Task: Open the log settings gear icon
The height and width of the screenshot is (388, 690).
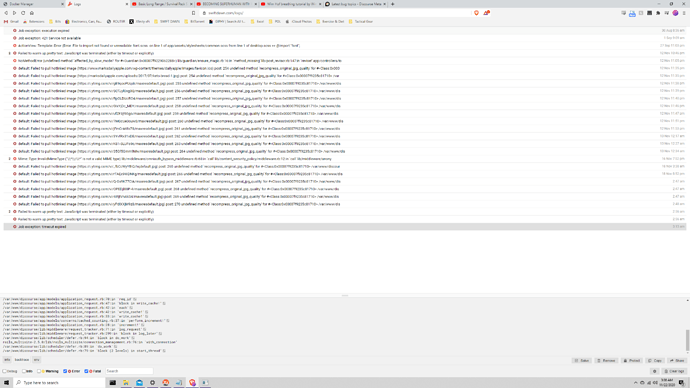Action: [x=654, y=371]
